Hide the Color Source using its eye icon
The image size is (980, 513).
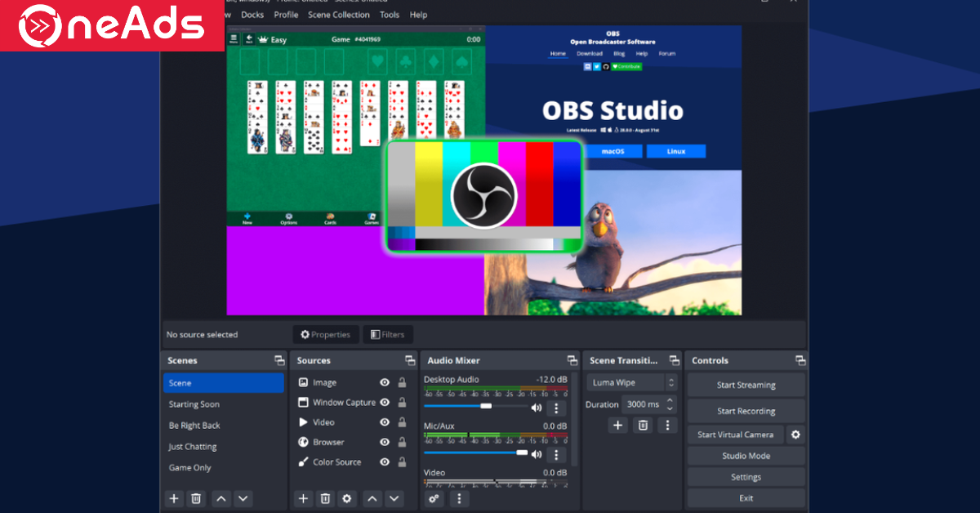(385, 462)
